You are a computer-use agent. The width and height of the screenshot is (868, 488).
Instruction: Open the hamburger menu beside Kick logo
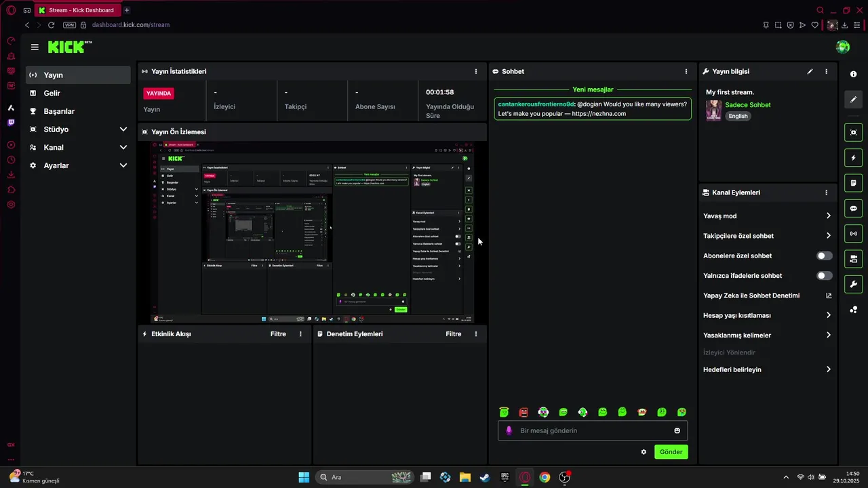pos(35,47)
